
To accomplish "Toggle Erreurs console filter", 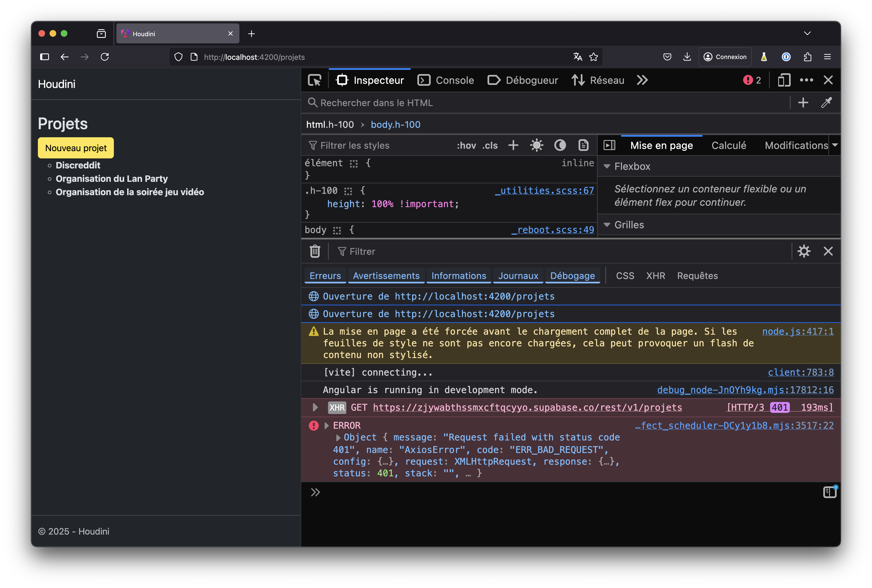I will point(325,276).
